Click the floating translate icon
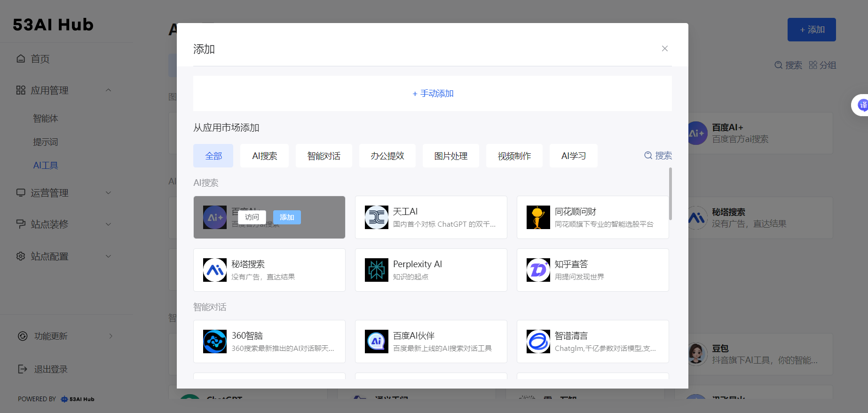Image resolution: width=868 pixels, height=413 pixels. (862, 105)
